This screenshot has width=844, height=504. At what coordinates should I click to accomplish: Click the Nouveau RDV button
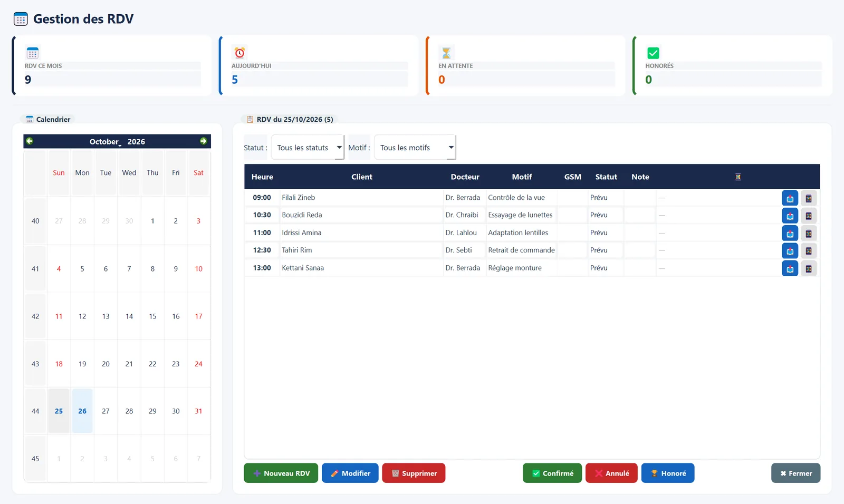click(x=281, y=473)
